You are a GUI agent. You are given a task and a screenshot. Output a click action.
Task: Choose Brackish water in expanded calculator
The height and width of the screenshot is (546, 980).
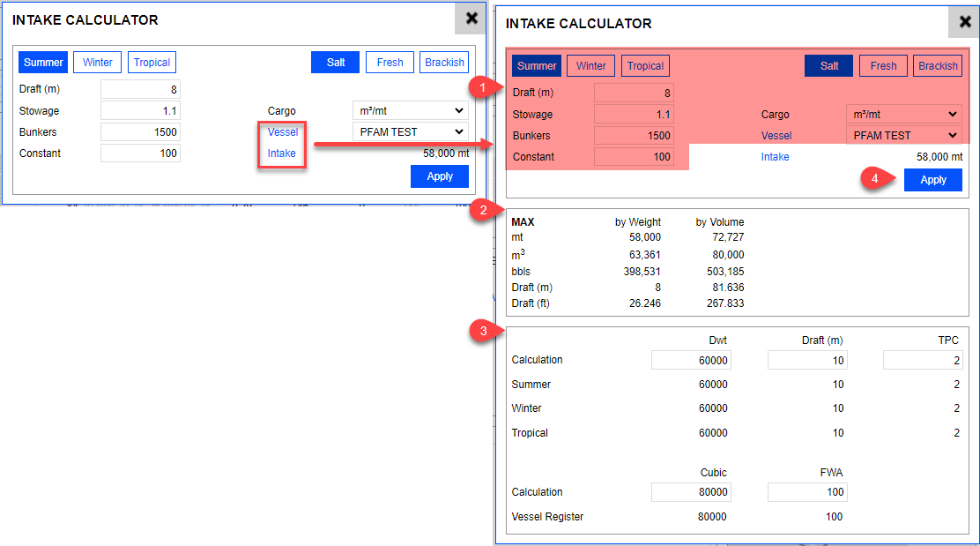click(938, 66)
